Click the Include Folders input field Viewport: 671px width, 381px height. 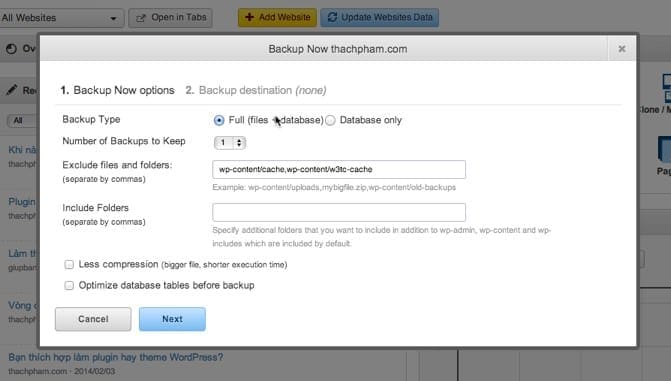(339, 212)
